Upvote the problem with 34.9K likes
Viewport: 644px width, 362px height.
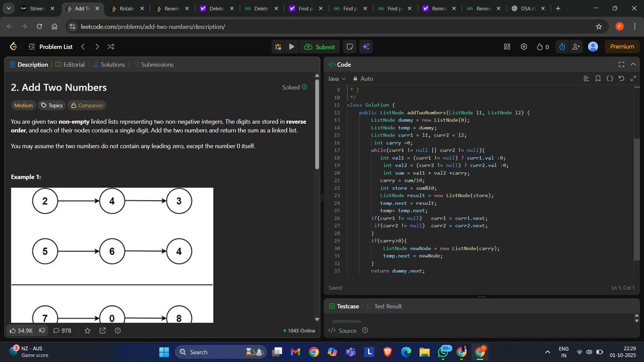click(21, 330)
